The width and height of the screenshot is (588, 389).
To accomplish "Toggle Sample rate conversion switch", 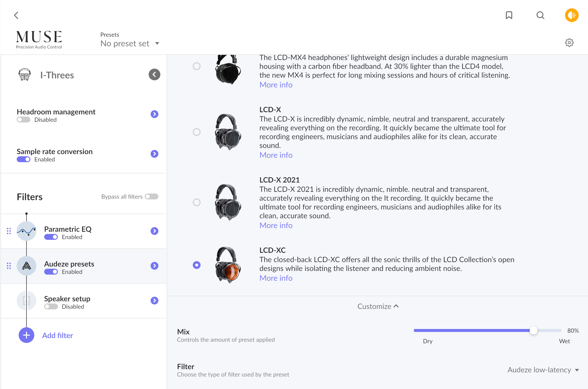I will 23,159.
